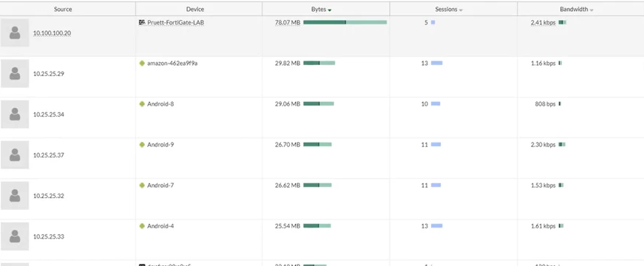Click the 1.16 kbps bandwidth value
Screen dimensions: 644x266
(x=543, y=64)
